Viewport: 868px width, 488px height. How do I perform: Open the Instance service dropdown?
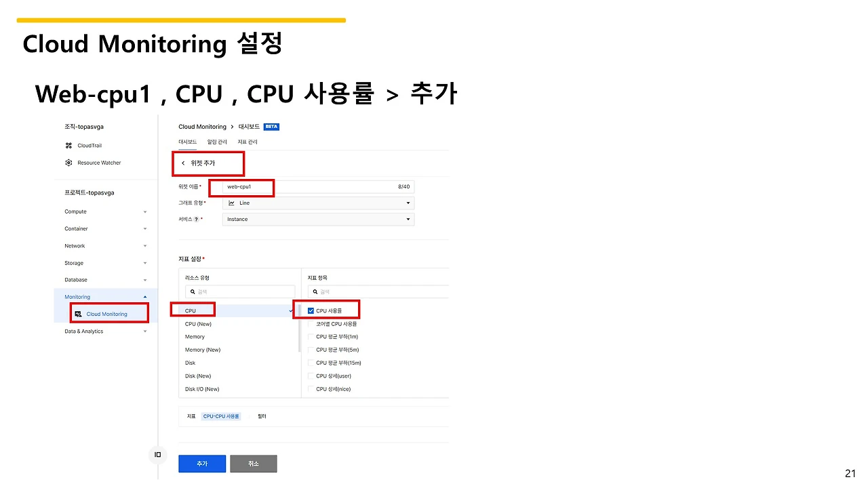(x=408, y=219)
